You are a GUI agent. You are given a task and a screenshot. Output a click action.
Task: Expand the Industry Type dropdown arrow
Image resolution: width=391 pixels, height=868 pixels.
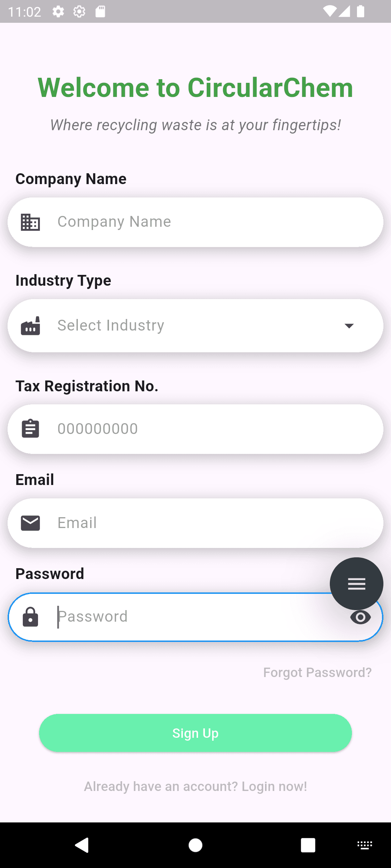[x=349, y=326]
